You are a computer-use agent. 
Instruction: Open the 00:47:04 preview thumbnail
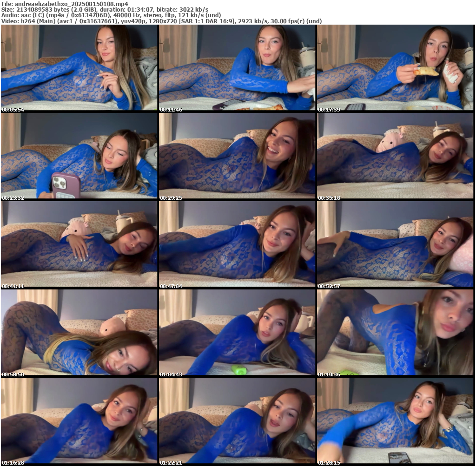click(x=237, y=244)
